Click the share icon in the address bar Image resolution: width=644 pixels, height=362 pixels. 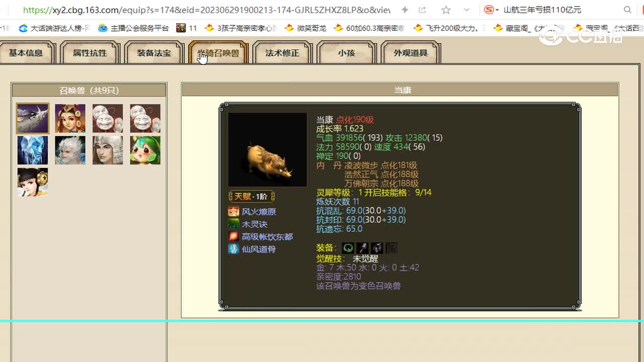point(422,10)
